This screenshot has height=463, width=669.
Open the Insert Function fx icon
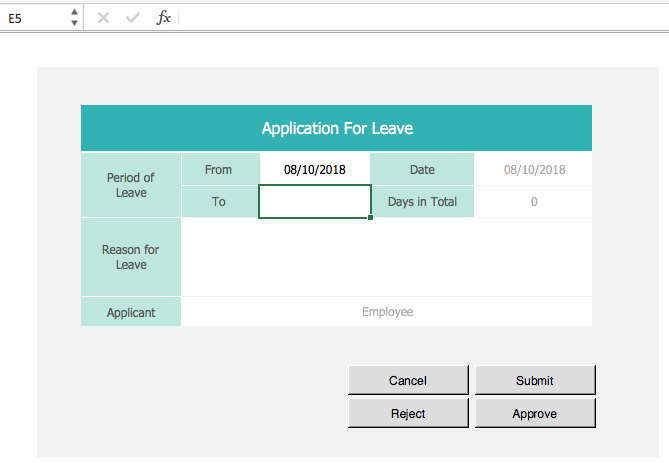(x=163, y=18)
